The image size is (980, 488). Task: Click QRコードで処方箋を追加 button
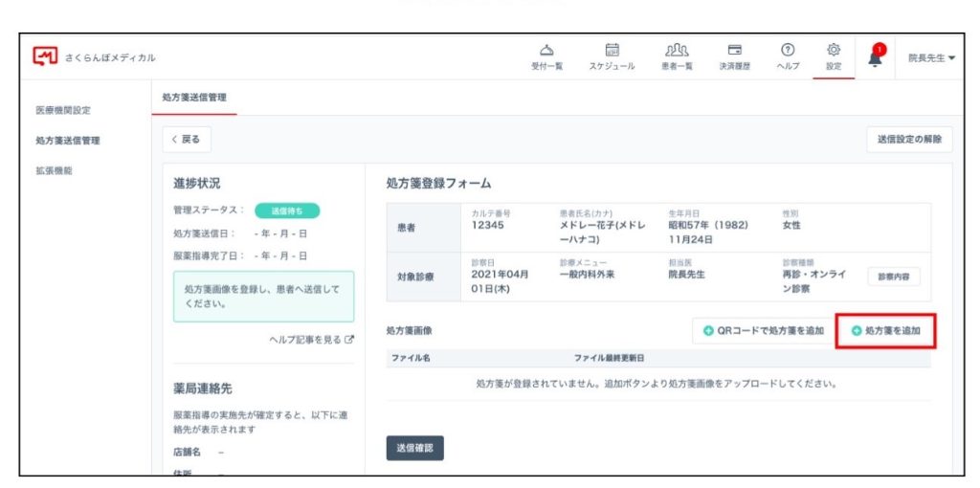762,331
